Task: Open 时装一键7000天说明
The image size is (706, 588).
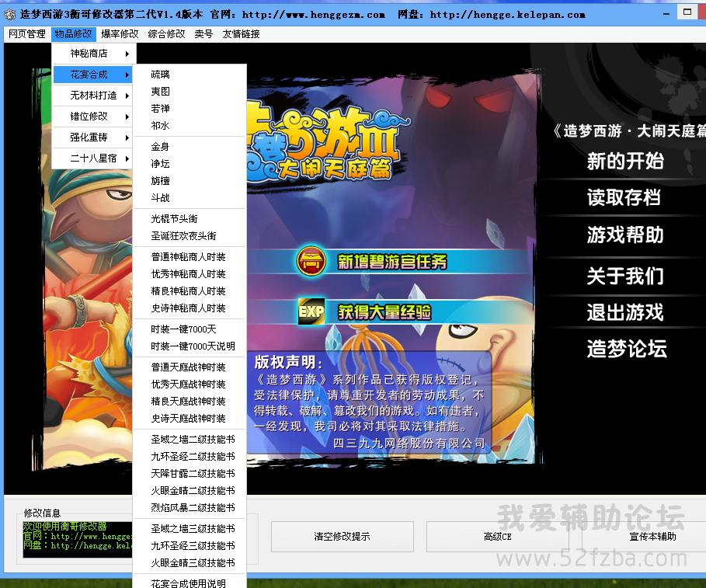Action: click(190, 346)
